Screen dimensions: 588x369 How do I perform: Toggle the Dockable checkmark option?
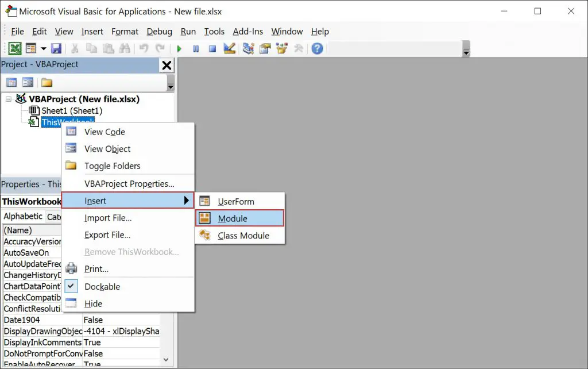pyautogui.click(x=128, y=287)
